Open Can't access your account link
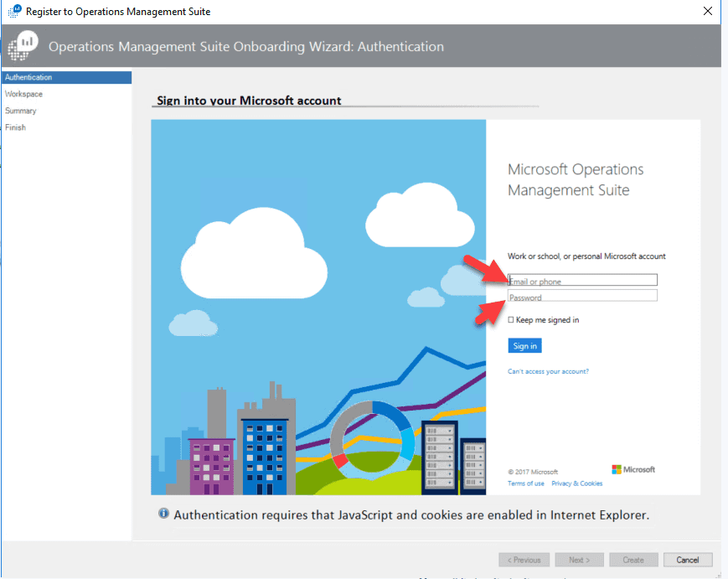The image size is (728, 579). pyautogui.click(x=548, y=371)
